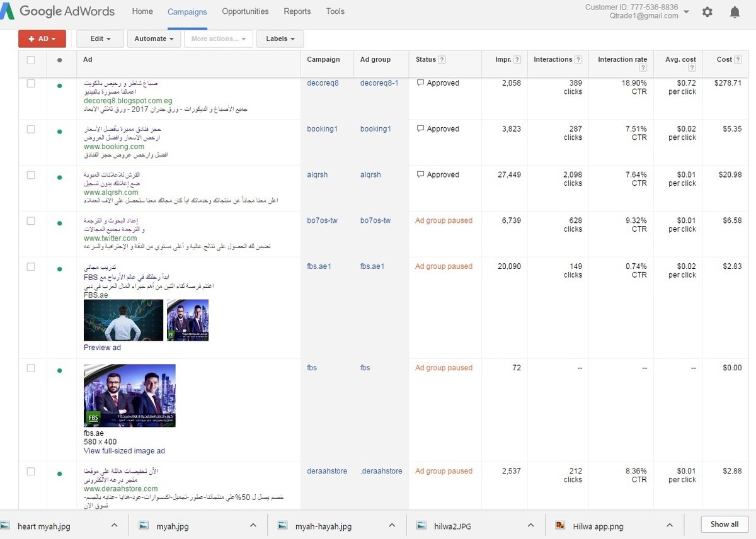Select the checkbox for the deraahstore ad
Image resolution: width=756 pixels, height=539 pixels.
click(x=31, y=471)
